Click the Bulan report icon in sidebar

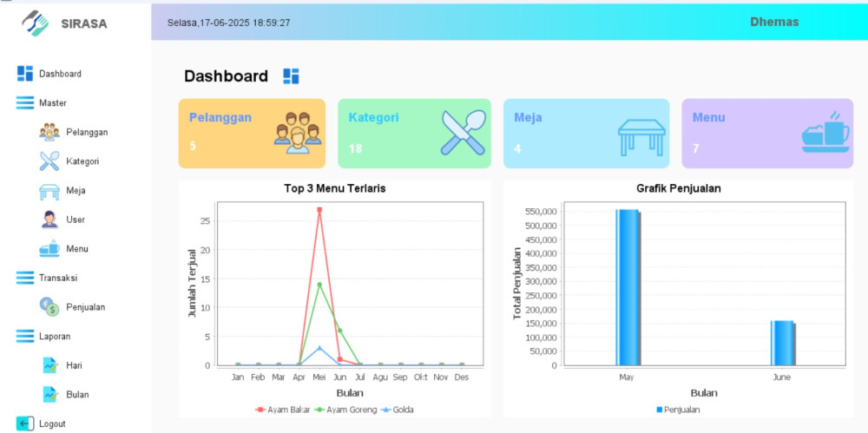[x=49, y=394]
